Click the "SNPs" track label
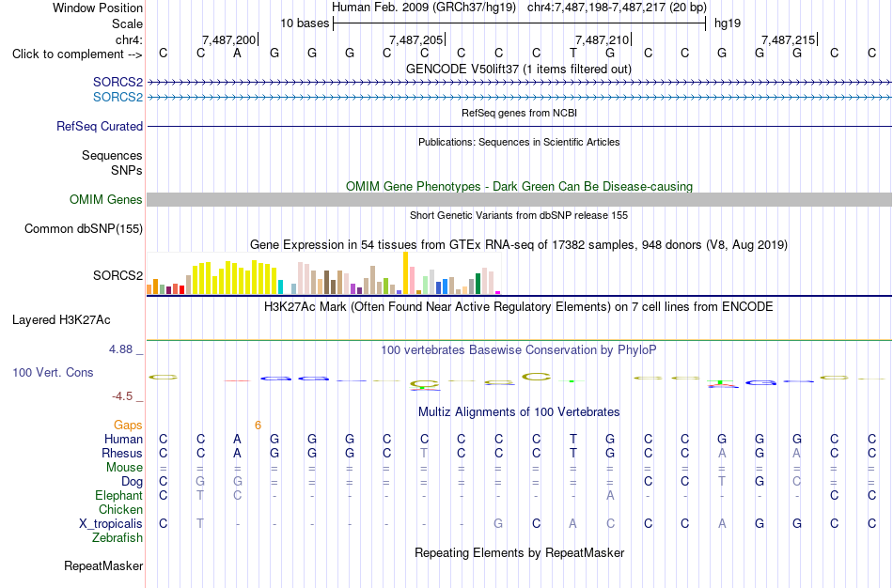 click(x=127, y=170)
